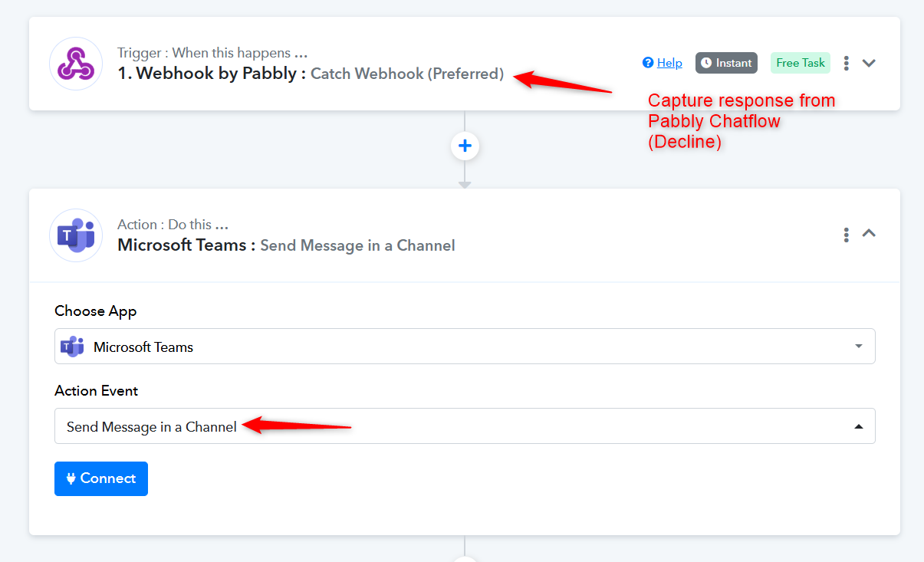The image size is (924, 562).
Task: Click the blue plus icon between steps
Action: tap(465, 146)
